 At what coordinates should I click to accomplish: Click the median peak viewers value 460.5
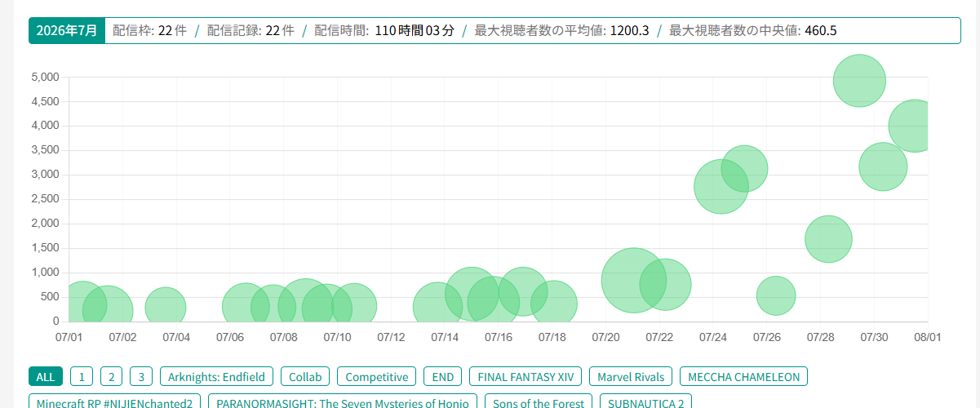pos(820,31)
